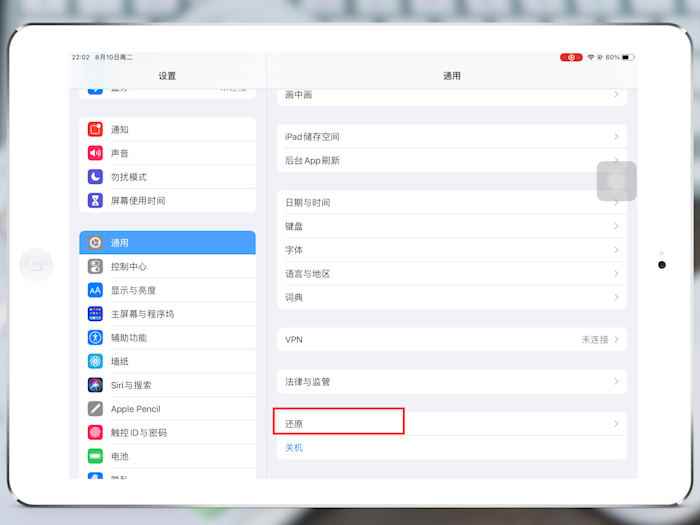Open iPad Storage (iPad储存空间) chevron
This screenshot has height=525, width=700.
[x=616, y=137]
